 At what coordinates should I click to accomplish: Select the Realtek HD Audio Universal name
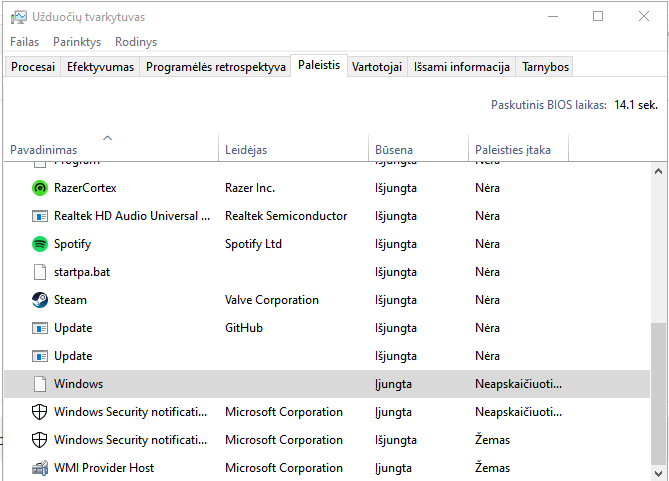(x=132, y=216)
